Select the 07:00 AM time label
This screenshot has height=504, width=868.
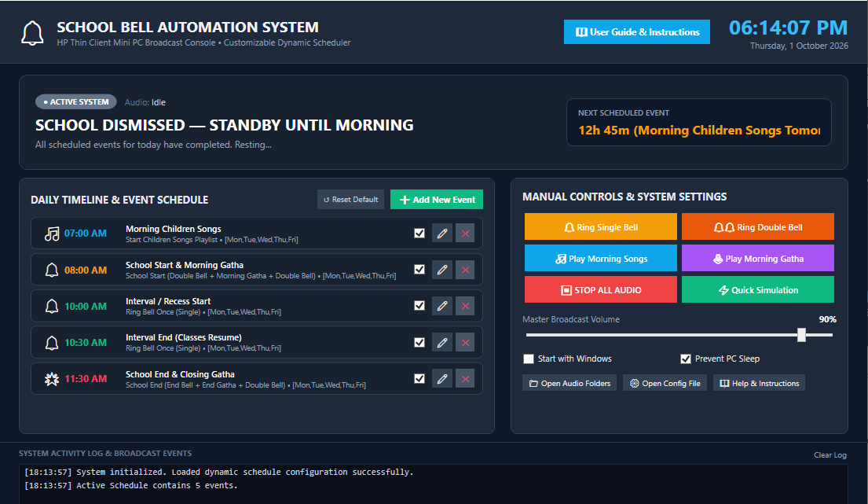86,234
